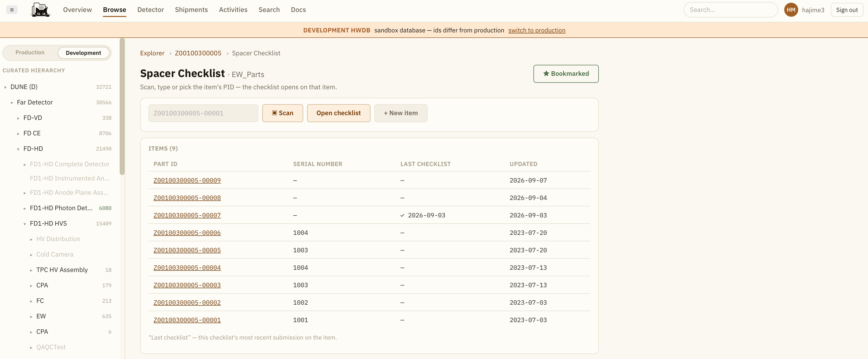Click the sidebar vertical scrollbar

[122, 106]
